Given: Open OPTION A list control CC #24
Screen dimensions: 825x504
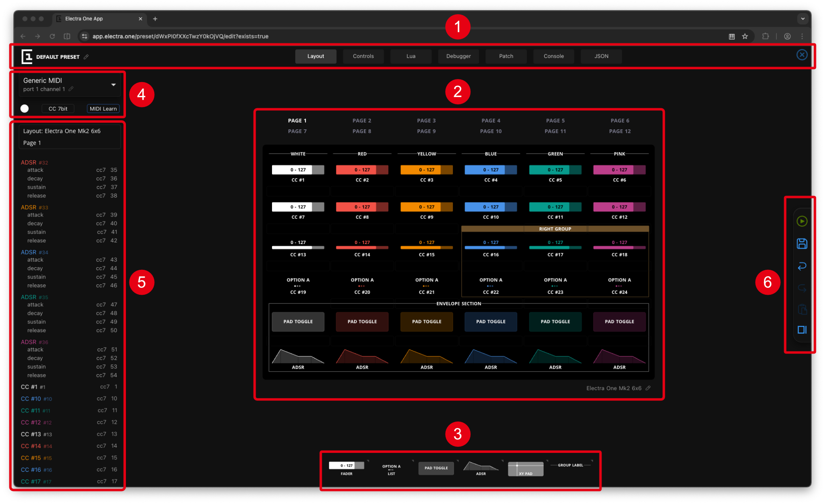Looking at the screenshot, I should click(x=619, y=286).
